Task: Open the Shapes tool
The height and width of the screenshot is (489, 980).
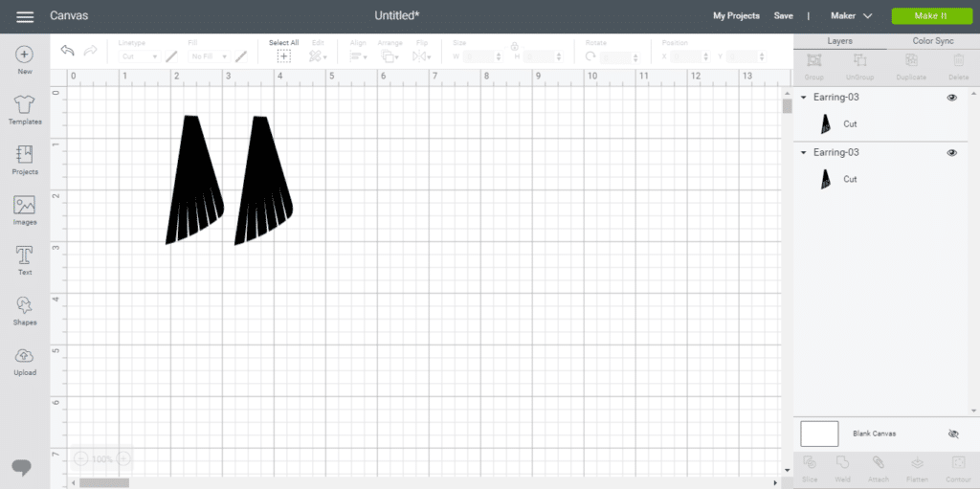Action: point(25,305)
